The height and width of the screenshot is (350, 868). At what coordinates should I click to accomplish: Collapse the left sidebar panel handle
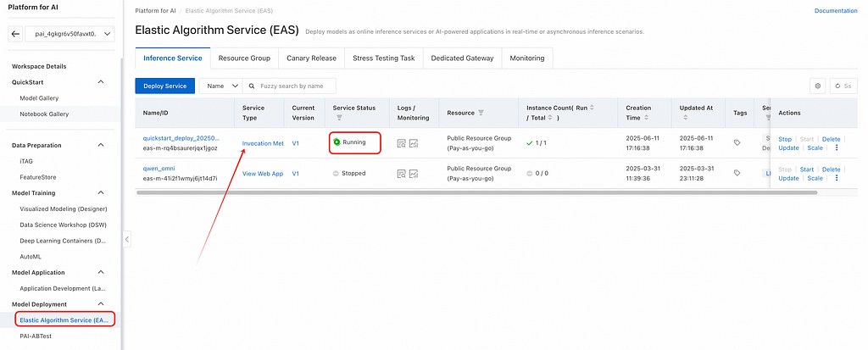(127, 240)
